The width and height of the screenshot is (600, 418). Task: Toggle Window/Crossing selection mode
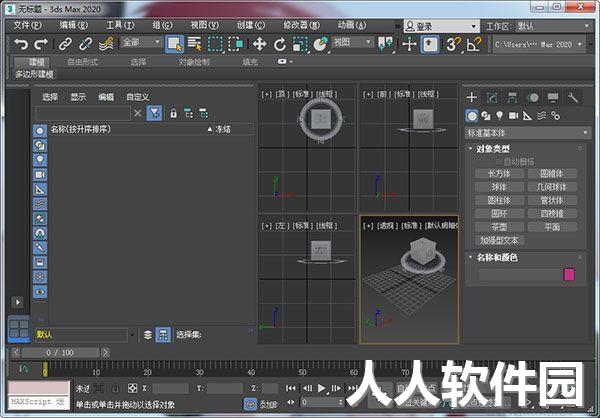point(236,44)
